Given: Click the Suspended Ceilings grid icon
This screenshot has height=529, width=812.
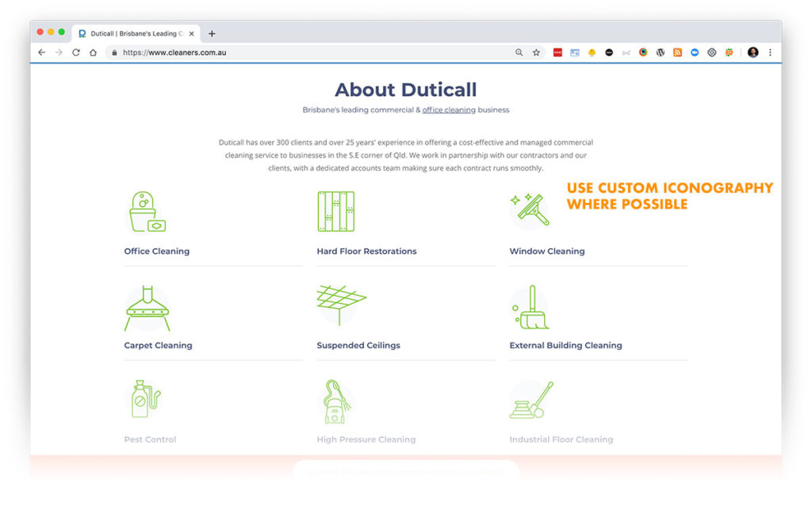Looking at the screenshot, I should click(341, 305).
